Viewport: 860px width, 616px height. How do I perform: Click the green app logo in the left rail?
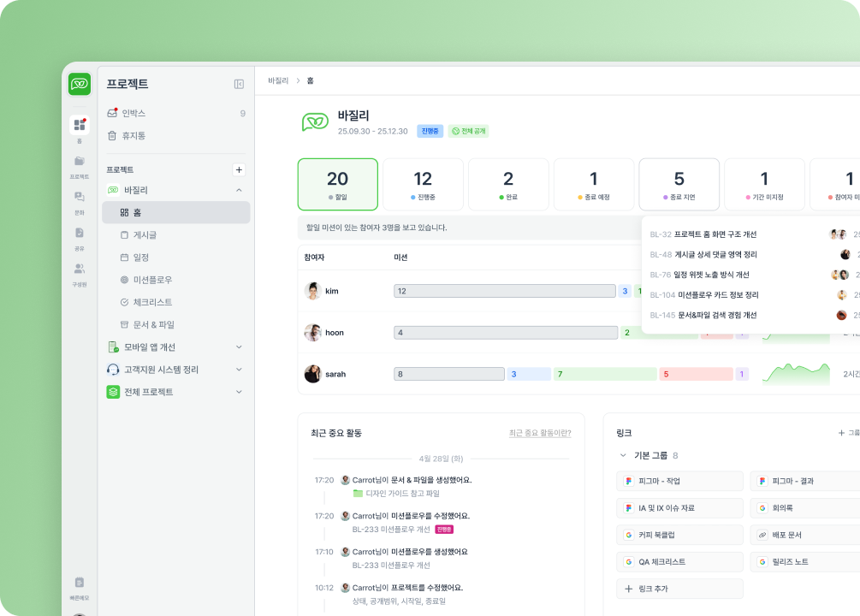pyautogui.click(x=80, y=84)
